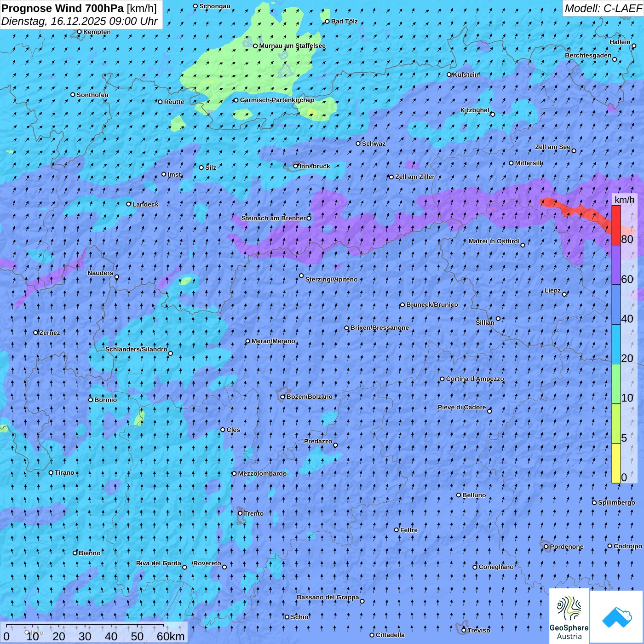Click the Zell am See label

click(x=552, y=147)
